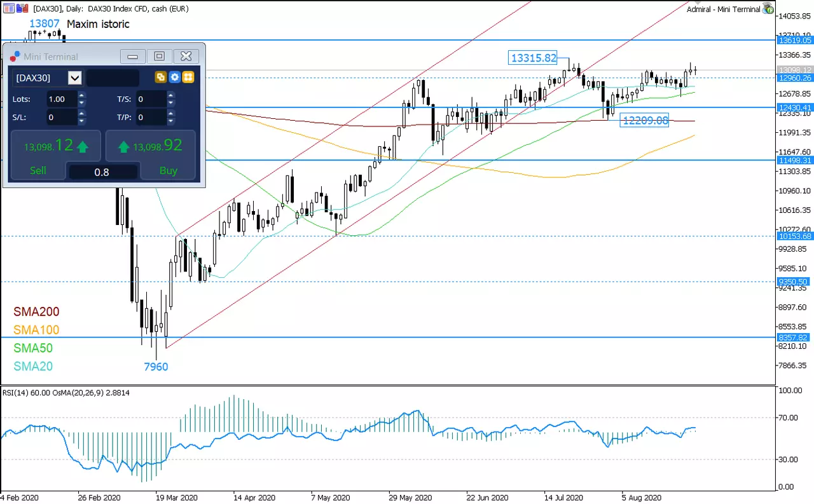Open the [DAX30] symbol dropdown

point(75,78)
